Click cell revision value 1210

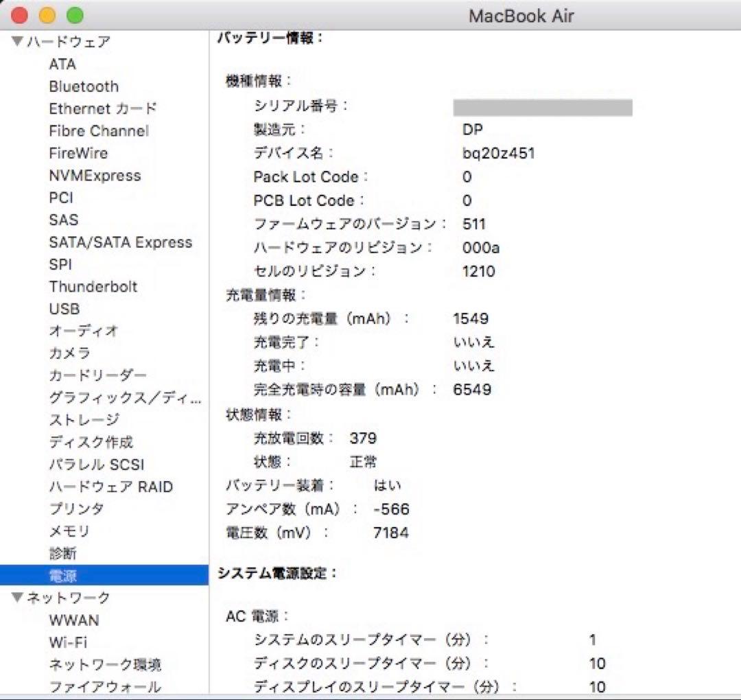pyautogui.click(x=478, y=271)
